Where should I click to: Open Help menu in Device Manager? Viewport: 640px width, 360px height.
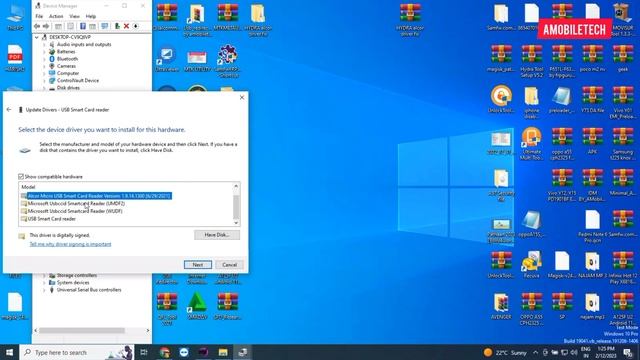91,16
